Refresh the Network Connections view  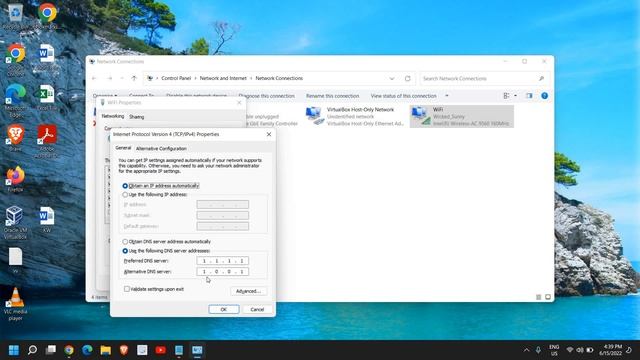point(407,78)
